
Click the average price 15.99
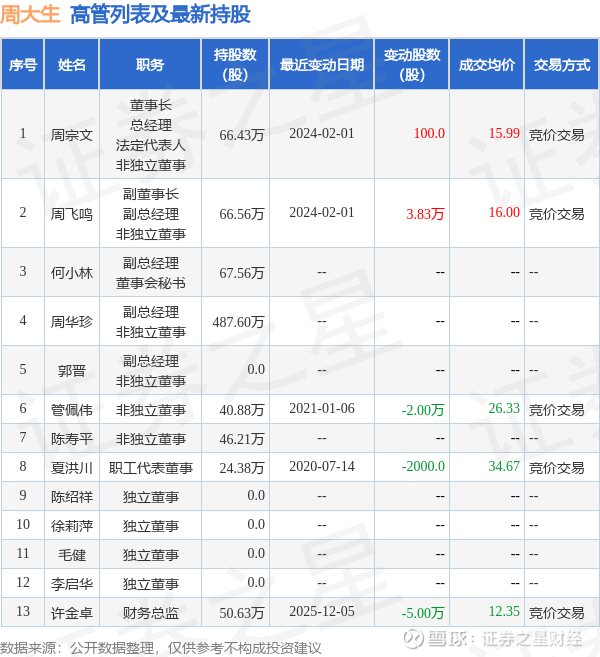pos(504,133)
